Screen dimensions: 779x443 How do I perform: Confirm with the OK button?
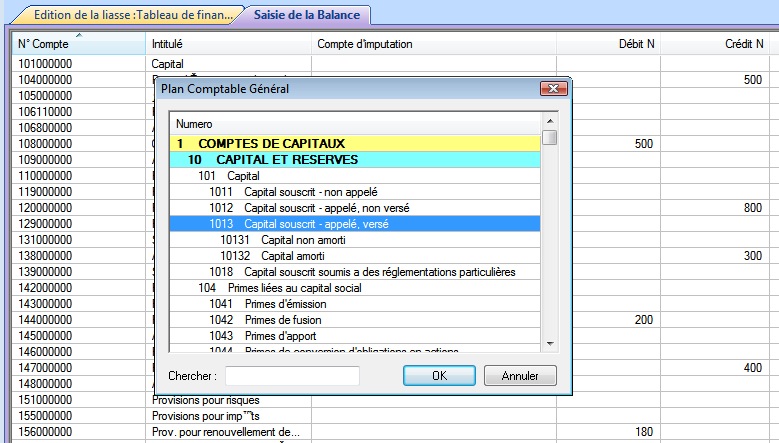click(439, 375)
